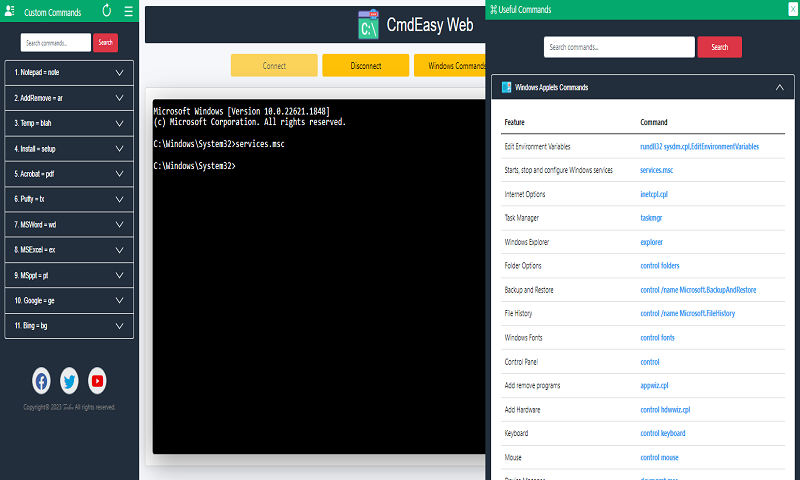Click the Feature column header
Viewport: 800px width, 480px height.
514,122
